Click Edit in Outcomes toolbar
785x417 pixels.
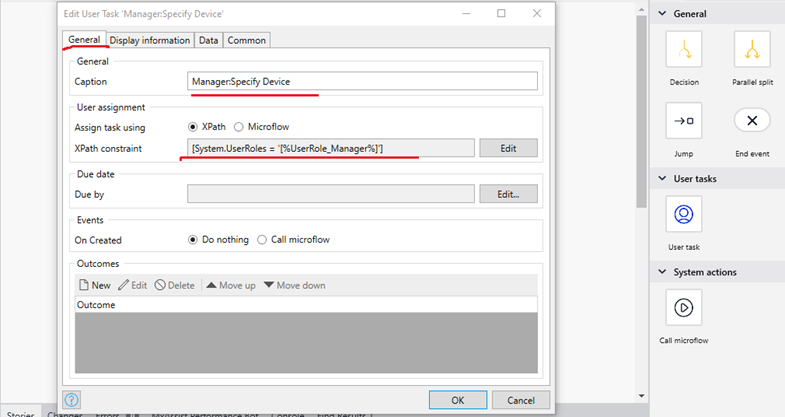click(133, 285)
